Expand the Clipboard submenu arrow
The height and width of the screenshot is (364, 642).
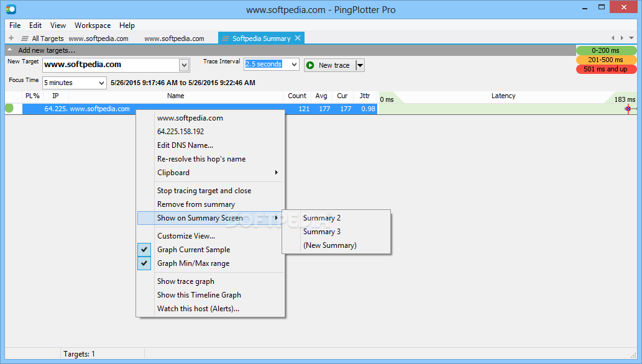tap(277, 173)
